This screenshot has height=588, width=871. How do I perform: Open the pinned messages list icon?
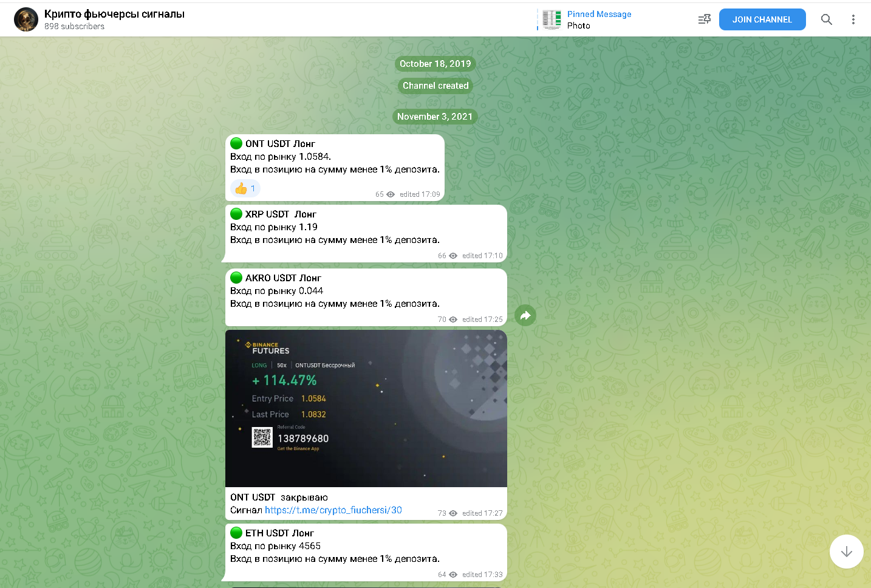705,19
